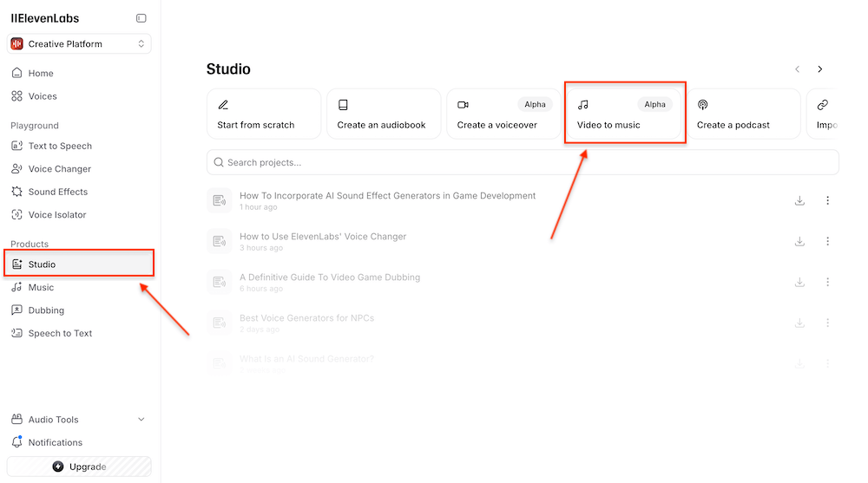
Task: Click the Create an audiobook card
Action: point(384,114)
